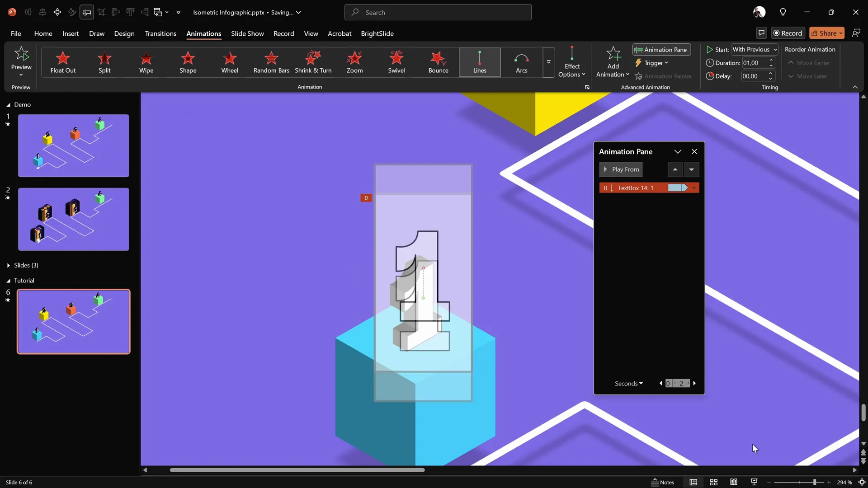868x488 pixels.
Task: Toggle Recording mode with Record button
Action: click(x=788, y=33)
